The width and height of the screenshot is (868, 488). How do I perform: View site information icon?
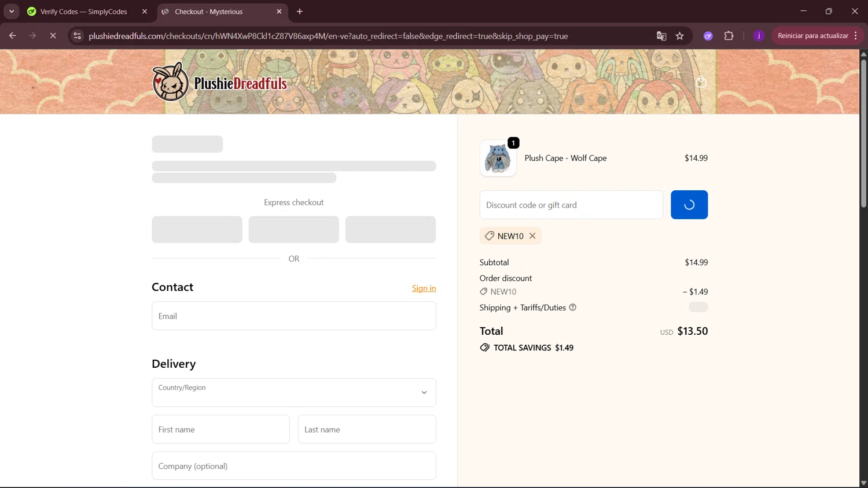(77, 36)
